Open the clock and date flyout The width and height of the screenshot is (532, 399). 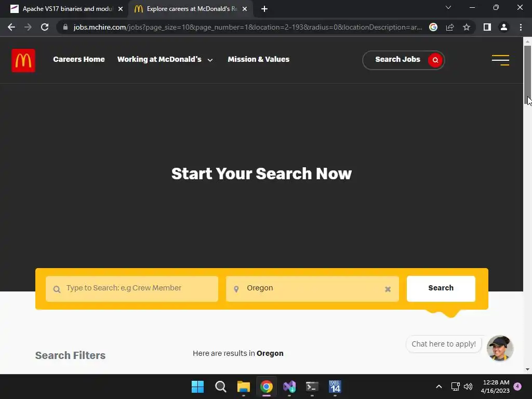coord(495,387)
